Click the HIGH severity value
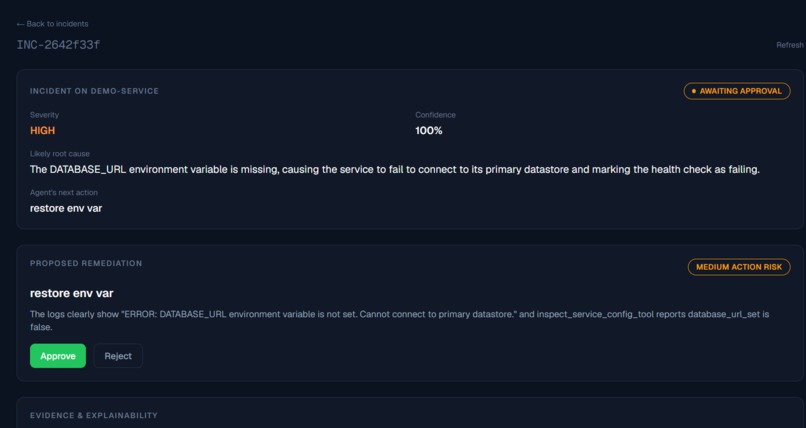The image size is (806, 428). click(43, 131)
